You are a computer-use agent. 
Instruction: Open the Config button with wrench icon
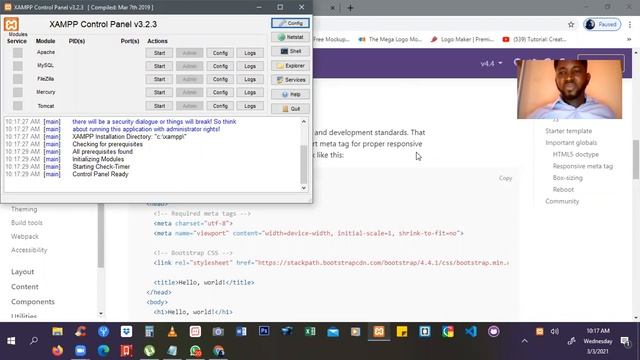tap(290, 23)
